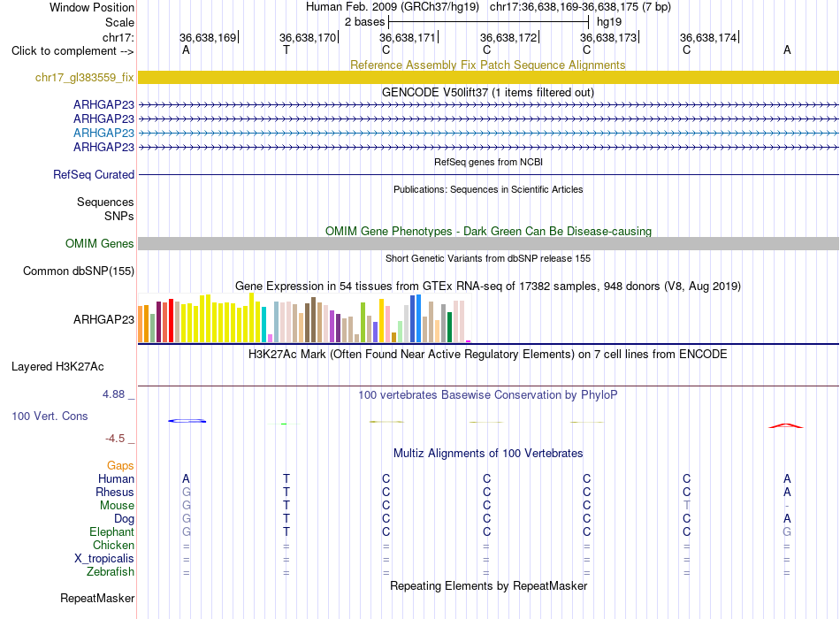Click 'Click to complement -->' label
Screen dimensions: 840x619
tap(73, 51)
